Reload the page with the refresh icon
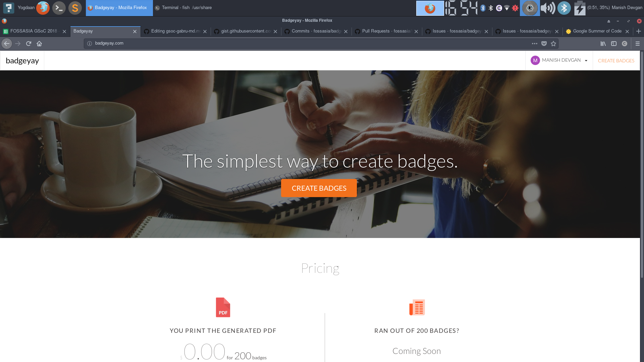 pyautogui.click(x=29, y=44)
